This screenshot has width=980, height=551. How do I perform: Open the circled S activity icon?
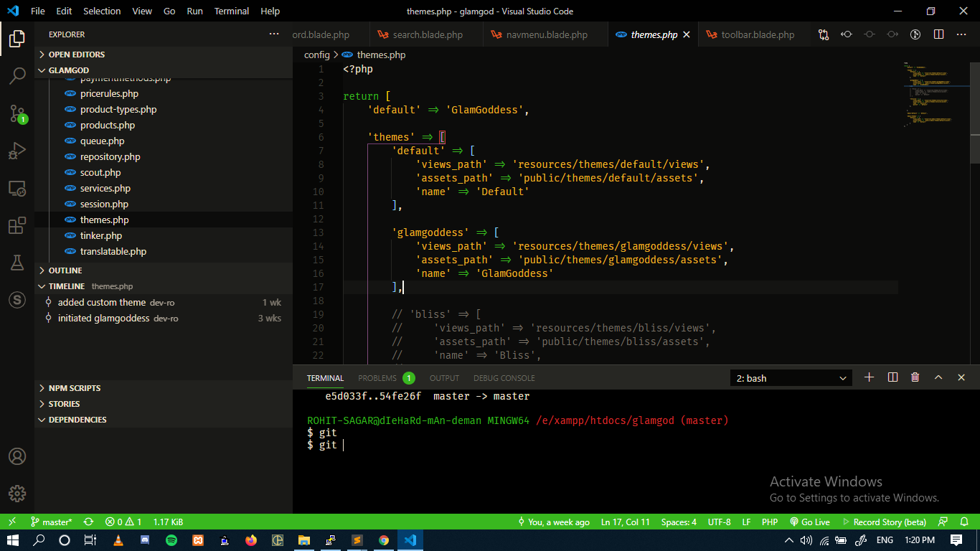[17, 300]
